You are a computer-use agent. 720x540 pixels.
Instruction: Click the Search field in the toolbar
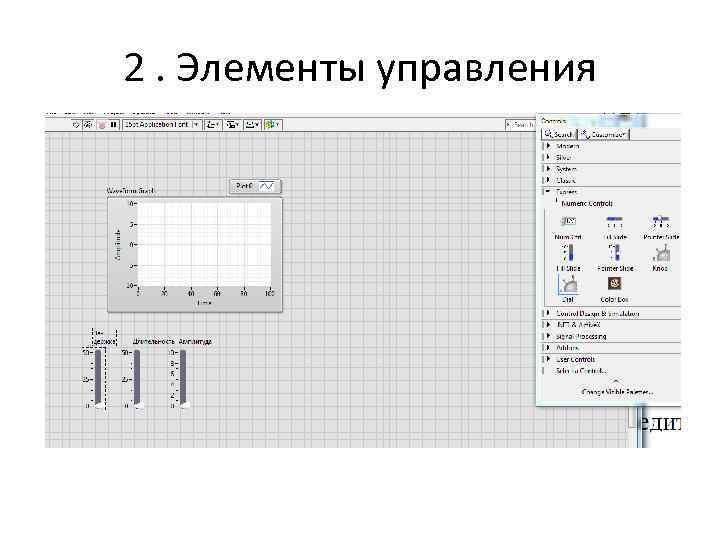pyautogui.click(x=520, y=124)
